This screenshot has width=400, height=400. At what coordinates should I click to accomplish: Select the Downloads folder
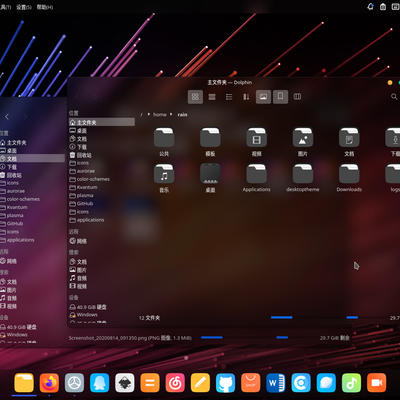point(349,178)
